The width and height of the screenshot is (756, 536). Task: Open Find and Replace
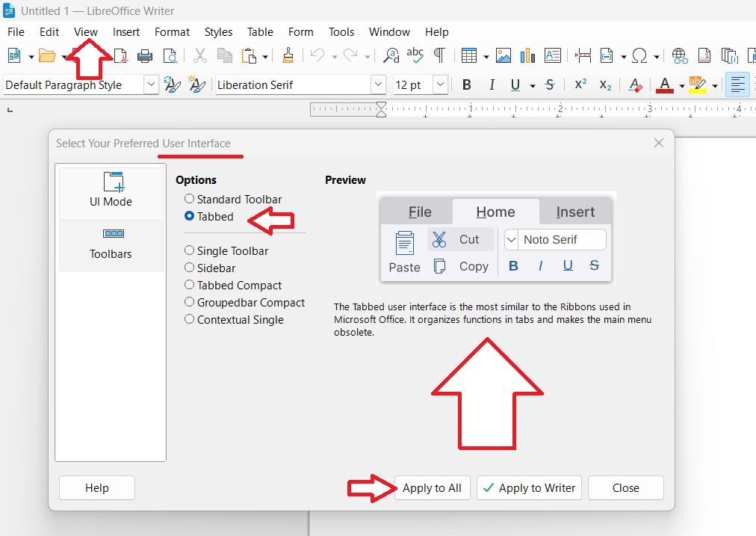point(391,55)
